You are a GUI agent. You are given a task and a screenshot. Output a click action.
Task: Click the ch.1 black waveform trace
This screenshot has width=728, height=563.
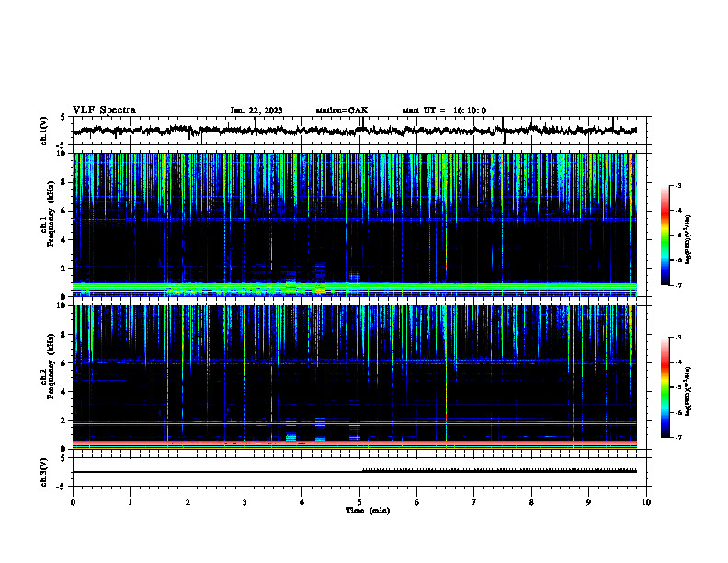pyautogui.click(x=355, y=131)
